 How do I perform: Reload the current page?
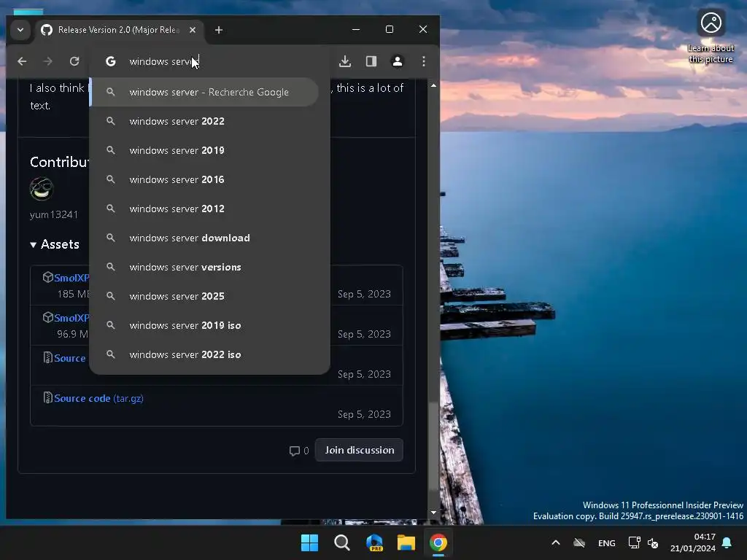point(74,61)
